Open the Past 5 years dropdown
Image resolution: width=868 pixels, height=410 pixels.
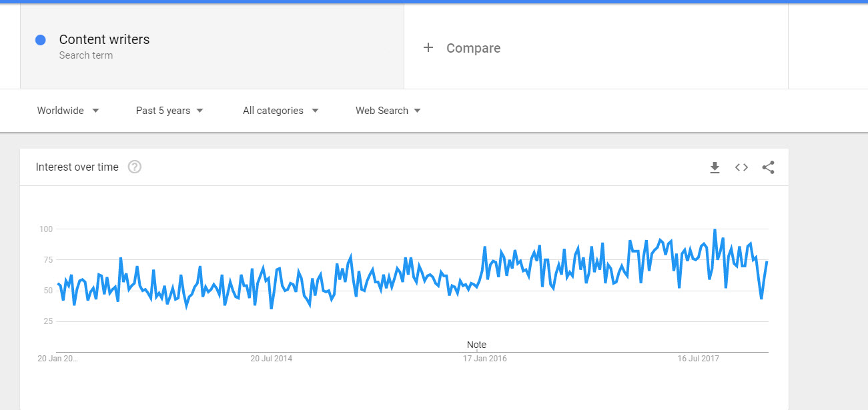click(169, 111)
